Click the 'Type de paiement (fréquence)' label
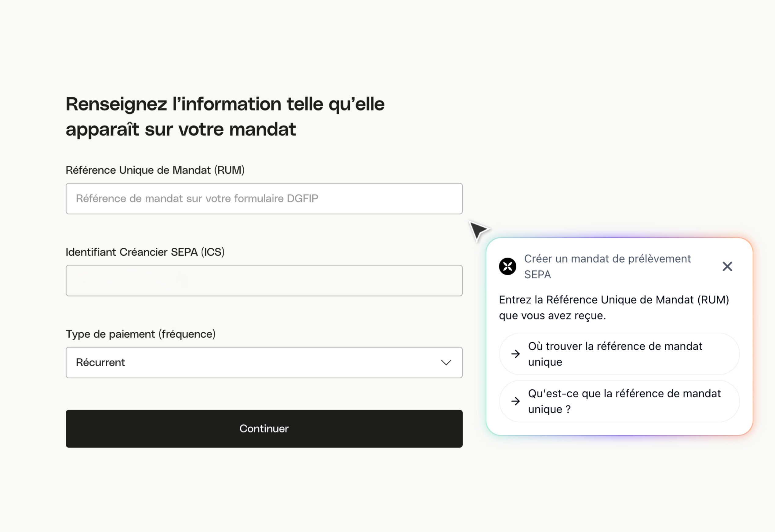This screenshot has height=532, width=775. pyautogui.click(x=140, y=334)
